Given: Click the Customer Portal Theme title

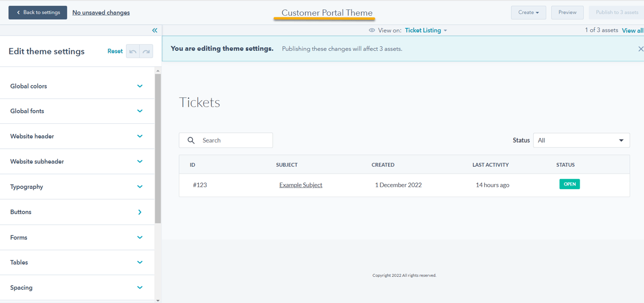Looking at the screenshot, I should [x=327, y=13].
